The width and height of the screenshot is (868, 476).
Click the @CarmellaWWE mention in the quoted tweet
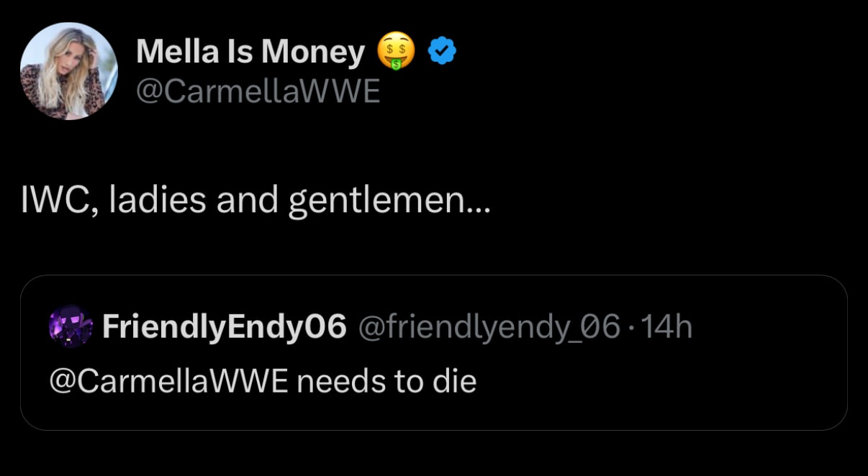168,381
